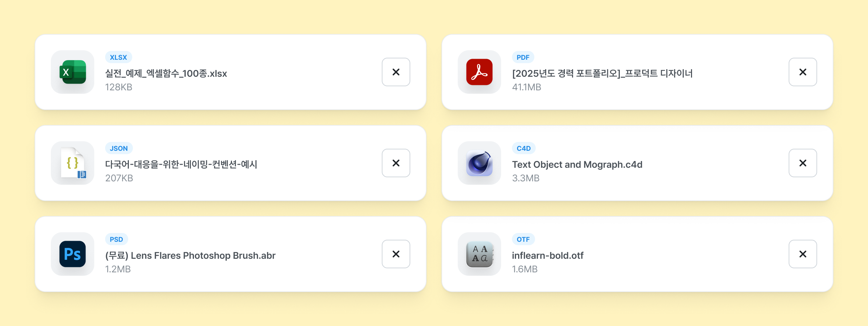Remove the 다국어 네이밍 컨벤션 JSON file
Screen dimensions: 868x326
click(x=396, y=163)
